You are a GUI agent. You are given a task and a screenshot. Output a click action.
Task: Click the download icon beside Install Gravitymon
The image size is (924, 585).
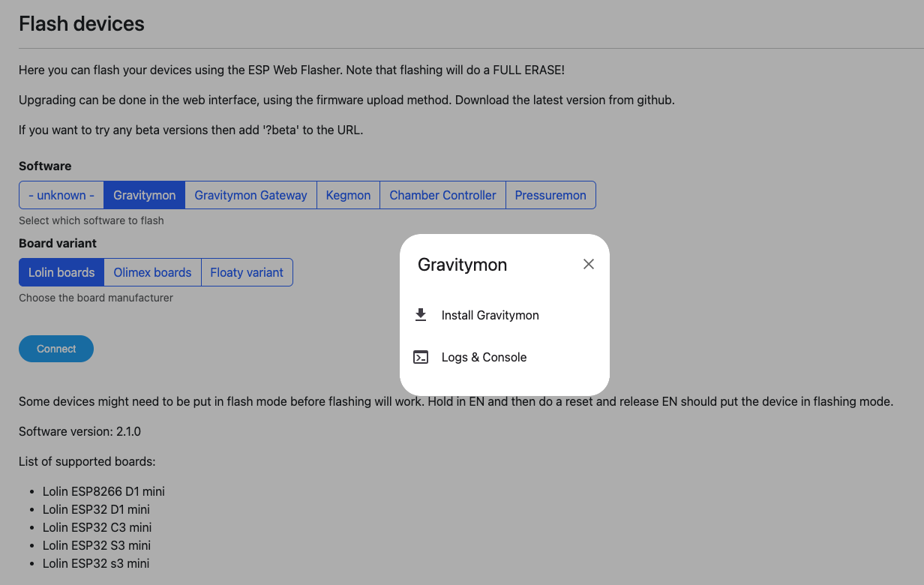point(421,315)
